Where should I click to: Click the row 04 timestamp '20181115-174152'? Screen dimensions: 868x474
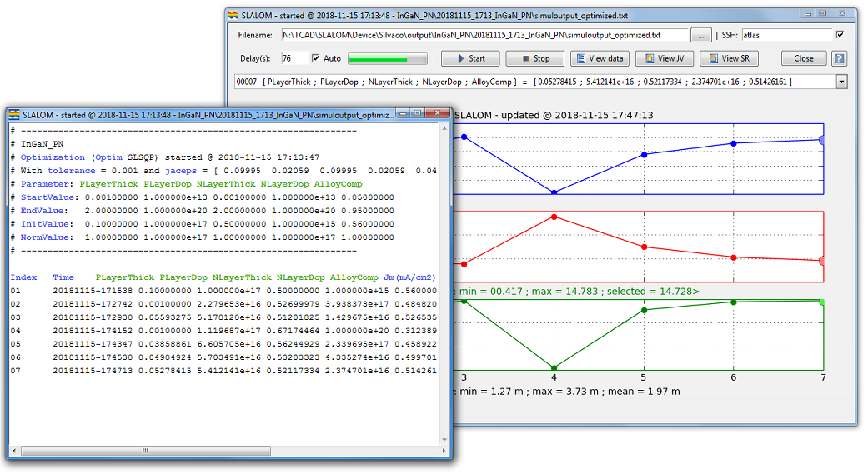coord(93,331)
